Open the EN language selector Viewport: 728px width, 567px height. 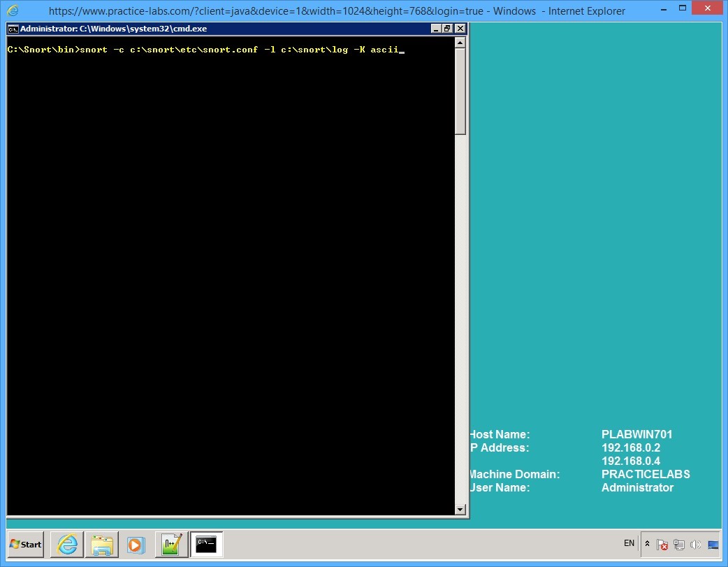pyautogui.click(x=629, y=543)
